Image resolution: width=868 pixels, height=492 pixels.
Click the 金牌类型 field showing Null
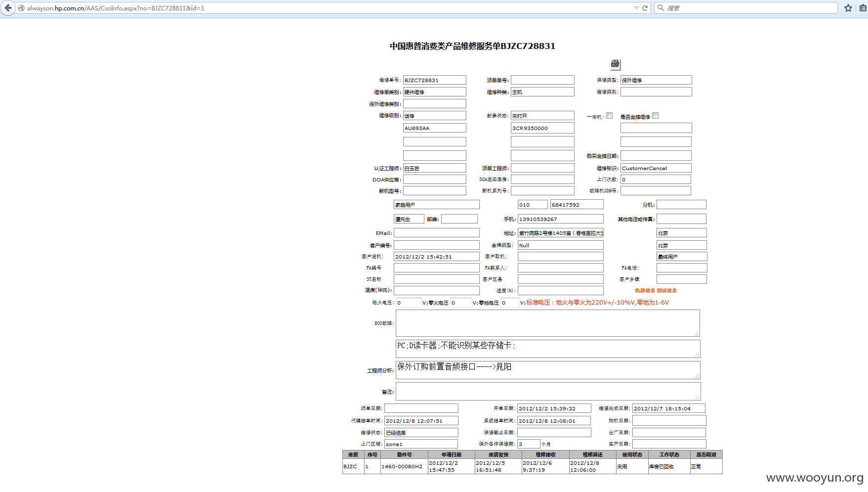[561, 245]
